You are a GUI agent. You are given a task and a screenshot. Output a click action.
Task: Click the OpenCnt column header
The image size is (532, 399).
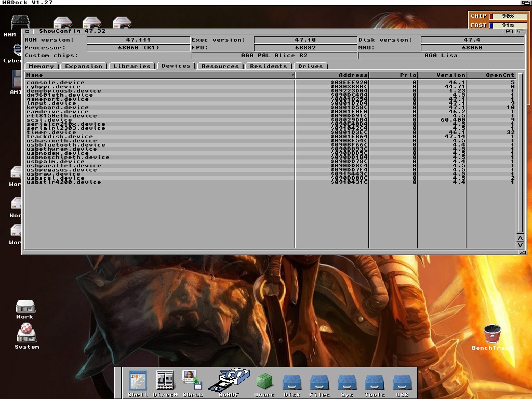[x=491, y=75]
